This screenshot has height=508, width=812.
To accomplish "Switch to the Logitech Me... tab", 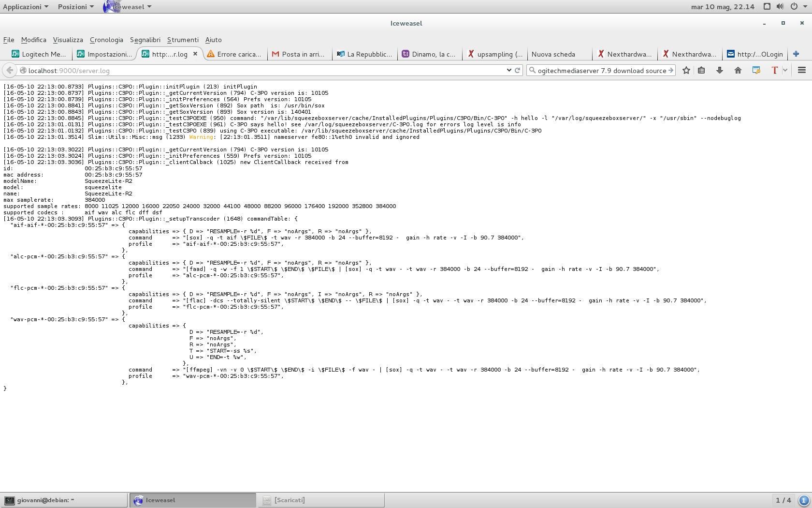I will click(x=40, y=54).
